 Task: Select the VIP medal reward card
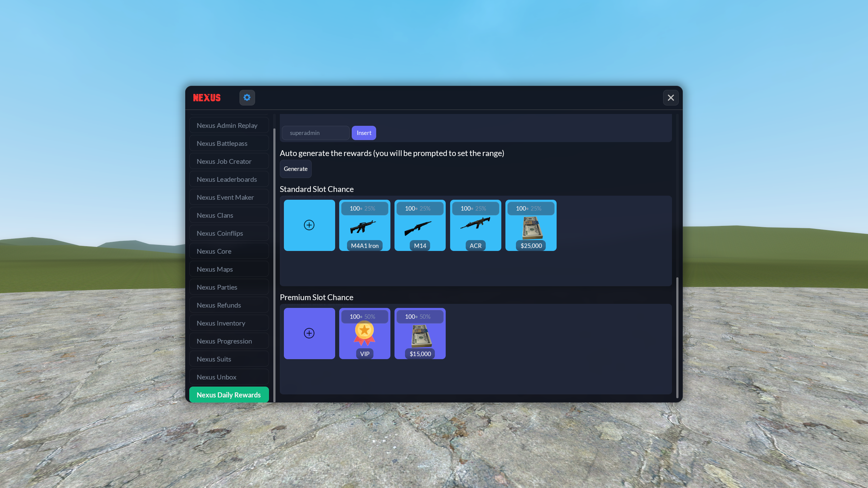click(x=365, y=333)
